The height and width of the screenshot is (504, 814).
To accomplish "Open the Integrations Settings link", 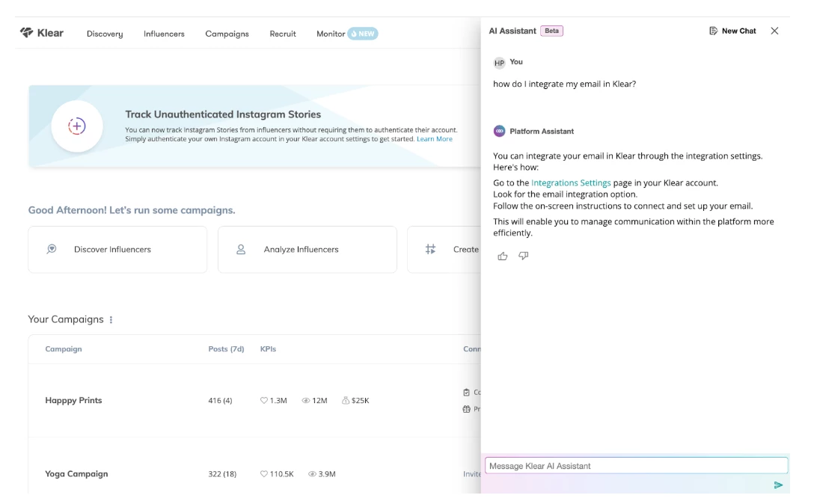I will pyautogui.click(x=571, y=182).
